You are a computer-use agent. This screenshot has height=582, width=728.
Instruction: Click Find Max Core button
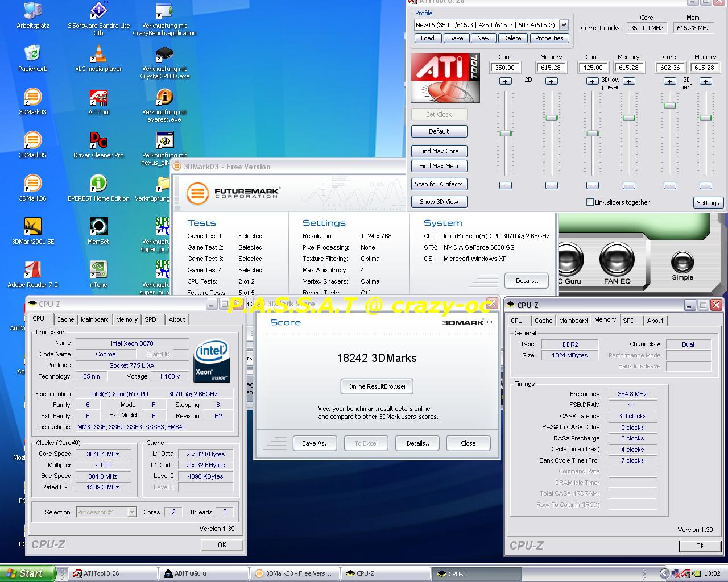pyautogui.click(x=439, y=151)
